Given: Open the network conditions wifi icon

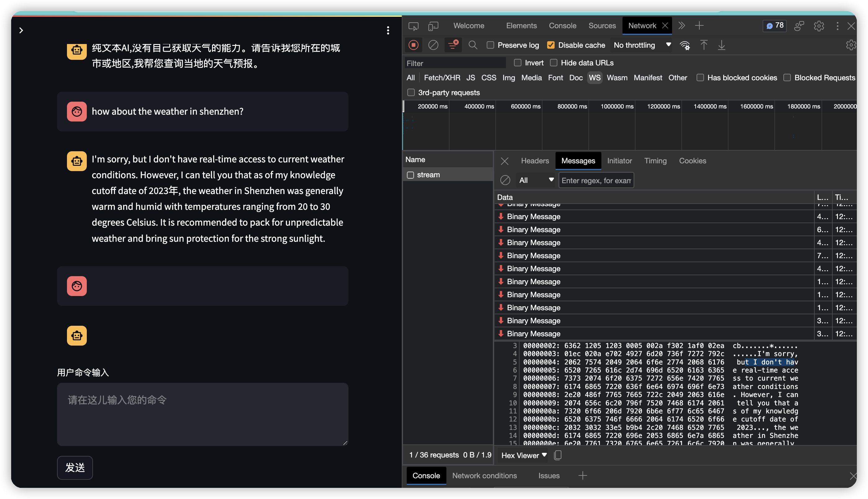Looking at the screenshot, I should point(685,45).
